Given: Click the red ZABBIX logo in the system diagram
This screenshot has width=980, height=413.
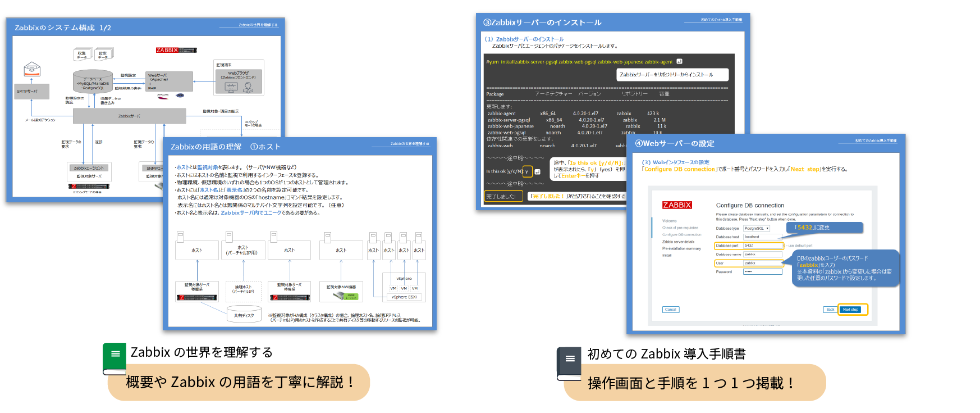Looking at the screenshot, I should [176, 50].
